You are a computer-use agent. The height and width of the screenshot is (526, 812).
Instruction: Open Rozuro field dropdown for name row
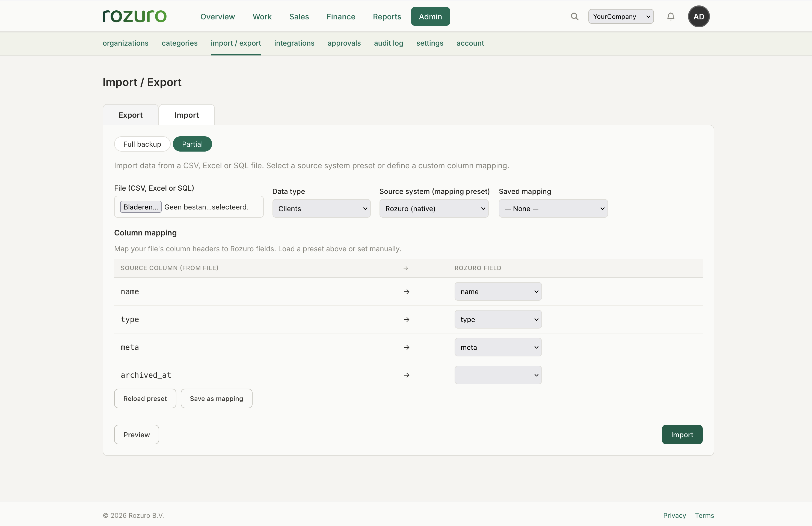click(498, 291)
